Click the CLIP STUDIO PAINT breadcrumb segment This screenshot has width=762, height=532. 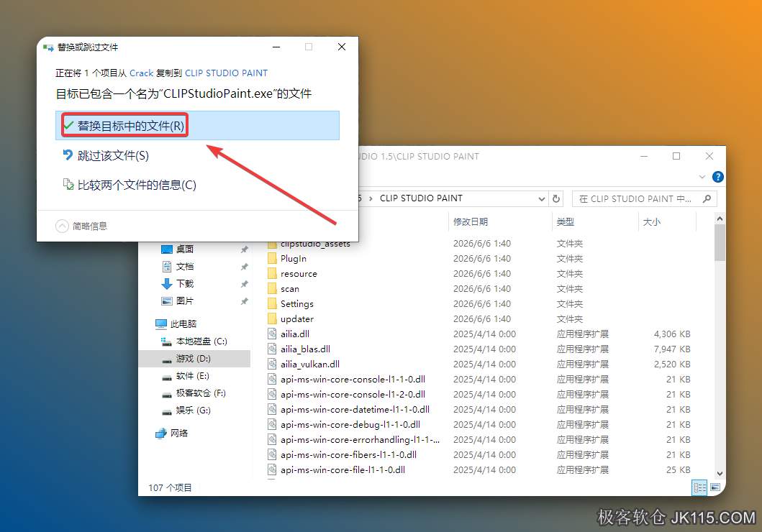point(422,198)
